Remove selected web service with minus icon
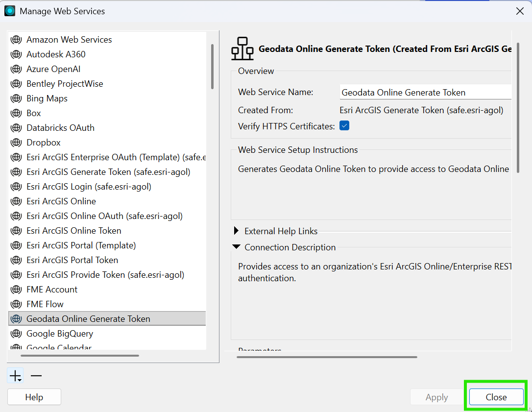Image resolution: width=532 pixels, height=412 pixels. pos(36,376)
